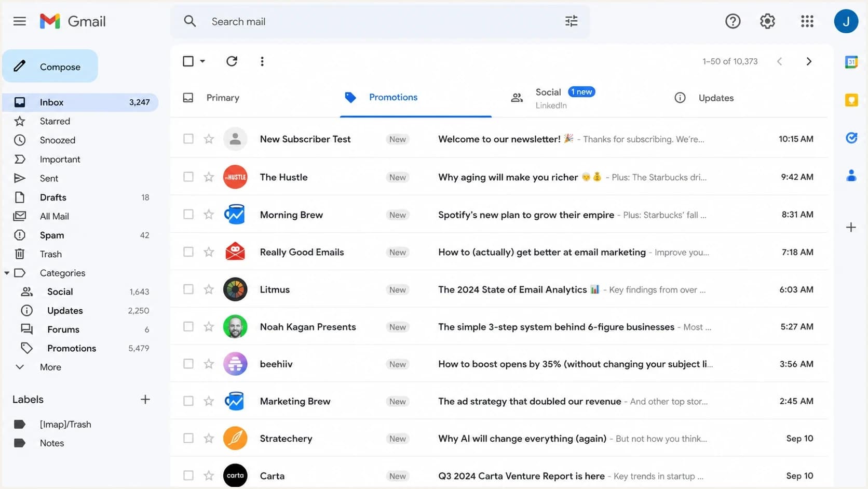Select the New Subscriber Test email checkbox
This screenshot has width=868, height=489.
[x=188, y=139]
